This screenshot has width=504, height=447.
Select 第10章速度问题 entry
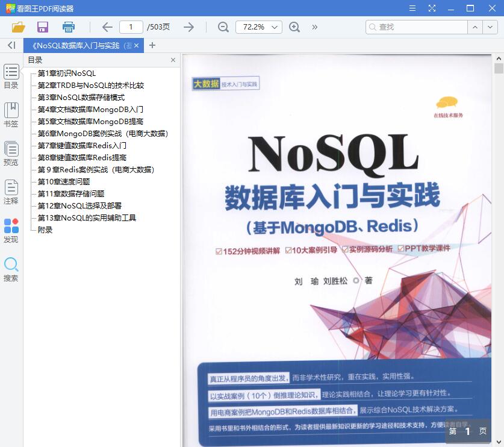click(64, 182)
